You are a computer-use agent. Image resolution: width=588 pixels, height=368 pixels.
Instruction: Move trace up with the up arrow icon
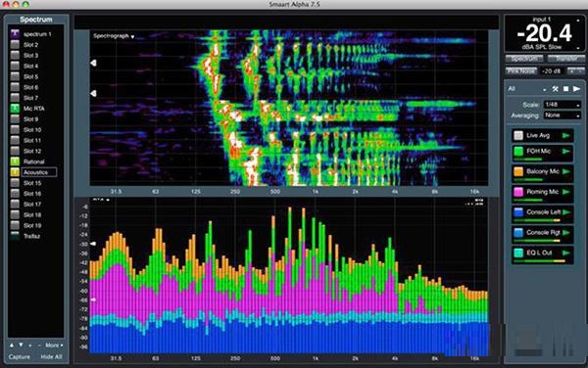pos(12,345)
